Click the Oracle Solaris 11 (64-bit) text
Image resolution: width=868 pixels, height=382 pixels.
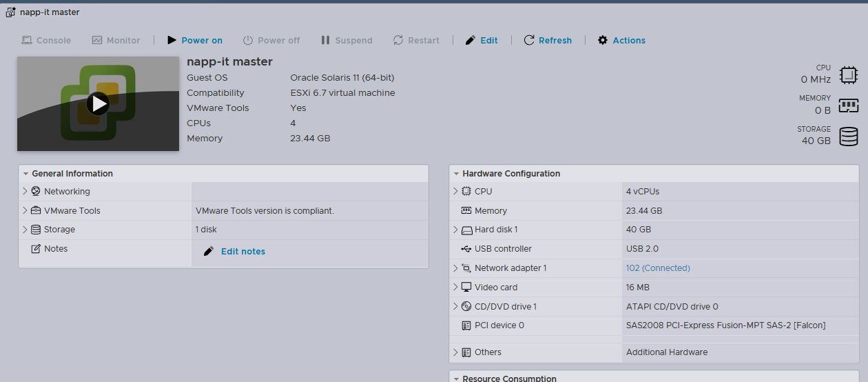pos(342,78)
